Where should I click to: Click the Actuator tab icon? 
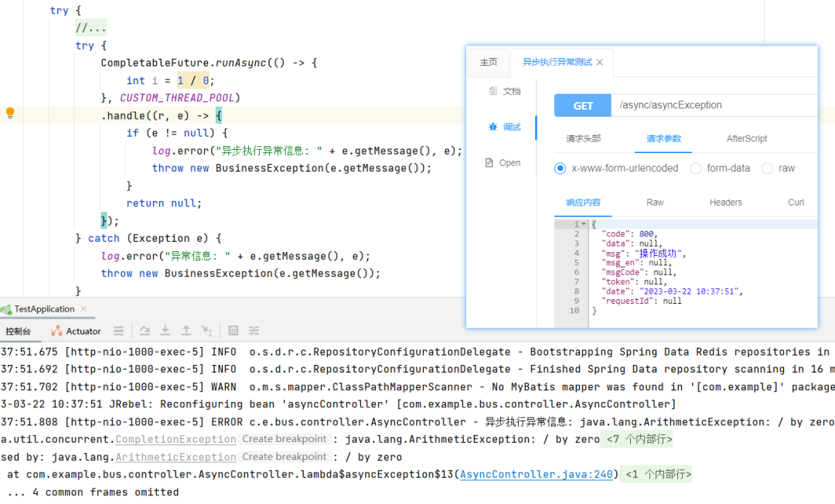point(56,331)
